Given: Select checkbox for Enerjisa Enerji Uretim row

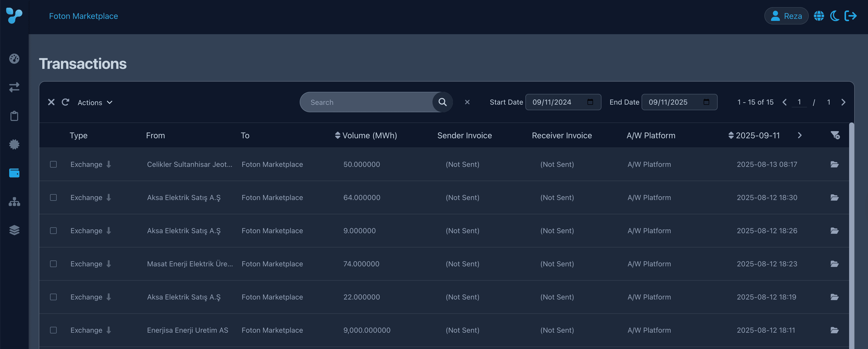Looking at the screenshot, I should point(53,330).
